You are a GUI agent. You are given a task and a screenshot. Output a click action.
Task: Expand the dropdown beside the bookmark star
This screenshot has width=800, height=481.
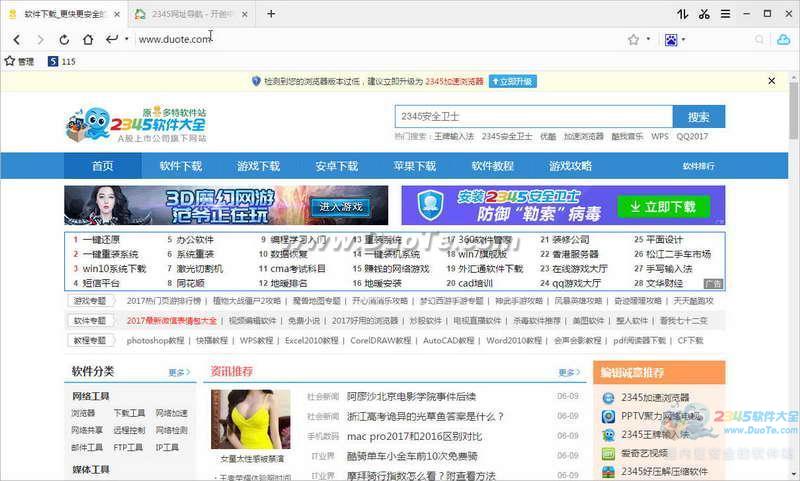coord(648,39)
